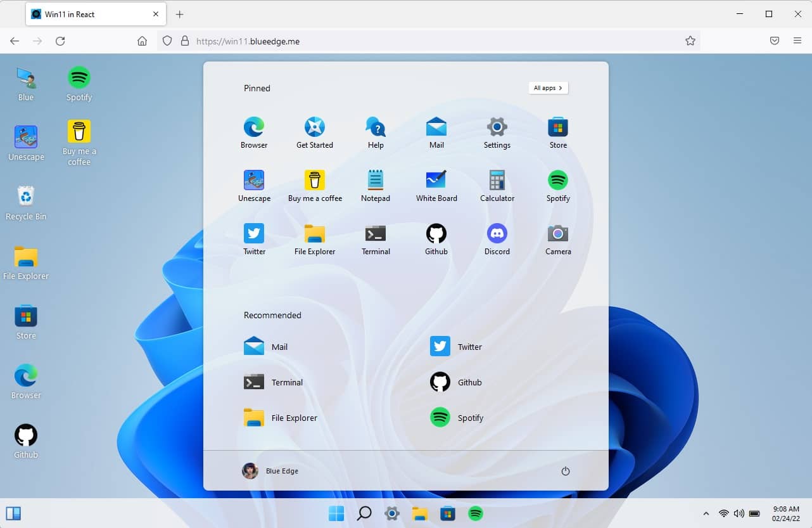Open Search from the taskbar
The height and width of the screenshot is (528, 812).
pyautogui.click(x=364, y=513)
